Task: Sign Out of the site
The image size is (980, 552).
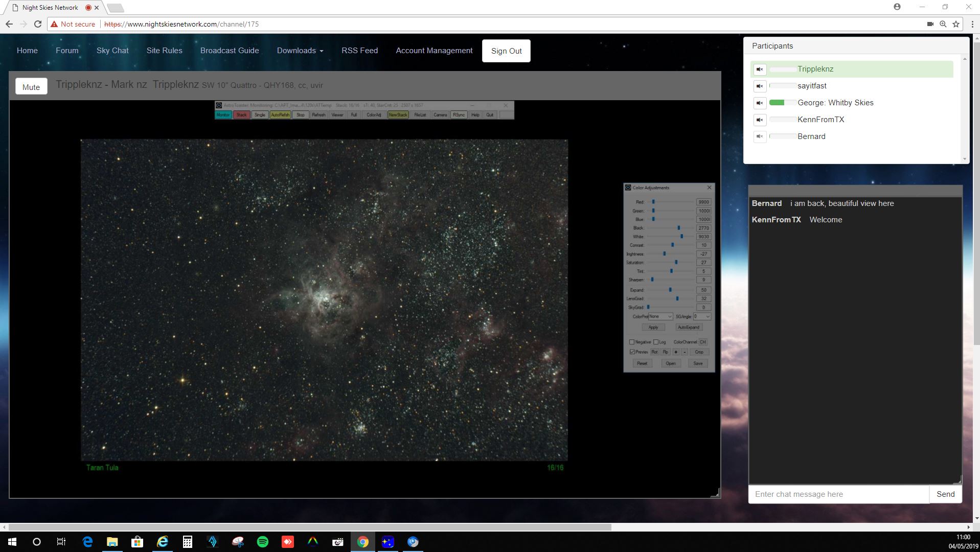Action: 506,51
